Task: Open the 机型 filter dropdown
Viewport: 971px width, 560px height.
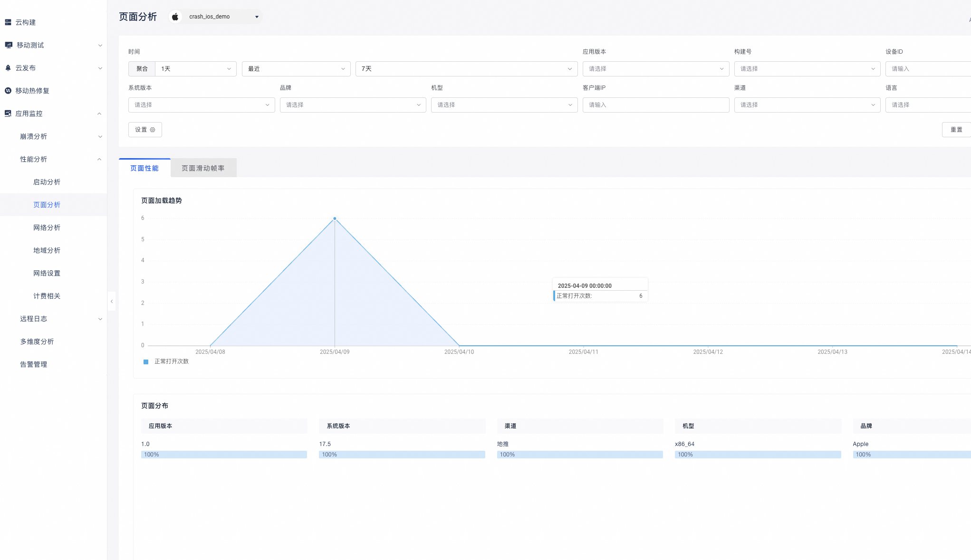Action: (x=504, y=105)
